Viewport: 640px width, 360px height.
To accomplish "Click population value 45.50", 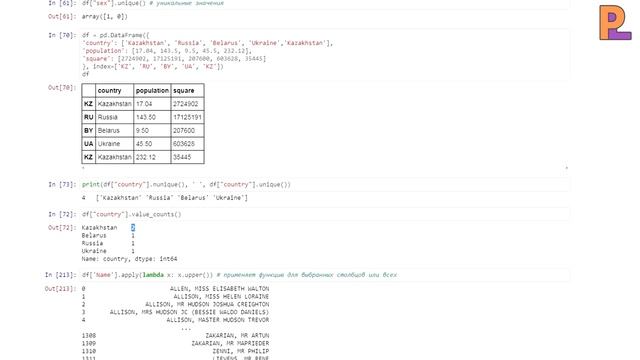I will click(152, 144).
